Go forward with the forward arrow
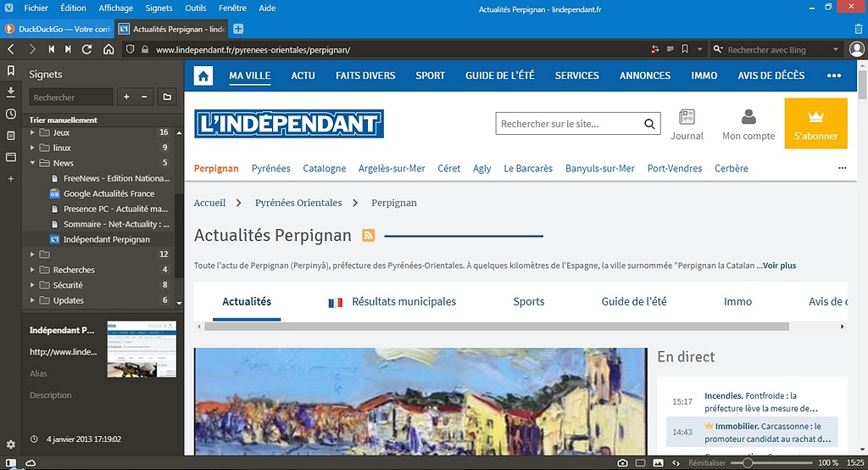This screenshot has height=470, width=868. [32, 49]
